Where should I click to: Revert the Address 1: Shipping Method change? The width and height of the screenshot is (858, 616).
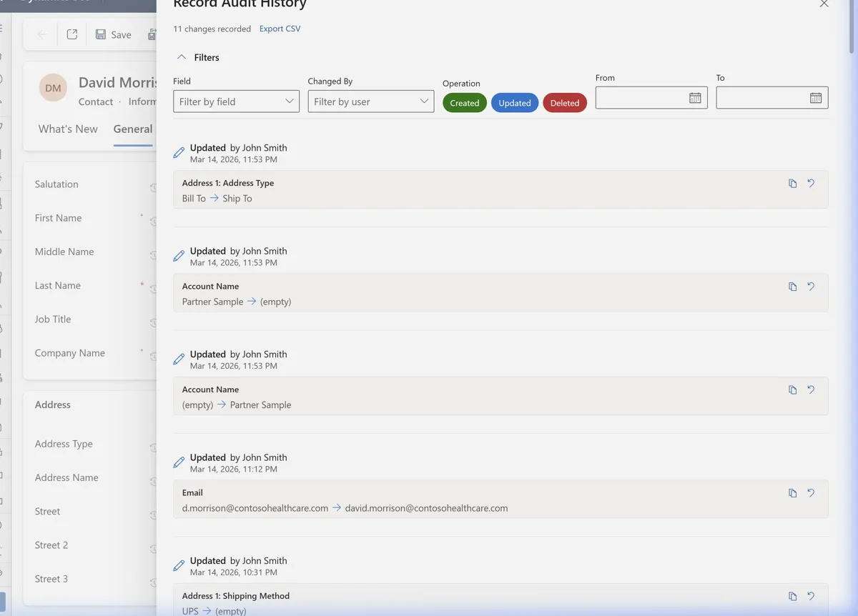811,595
